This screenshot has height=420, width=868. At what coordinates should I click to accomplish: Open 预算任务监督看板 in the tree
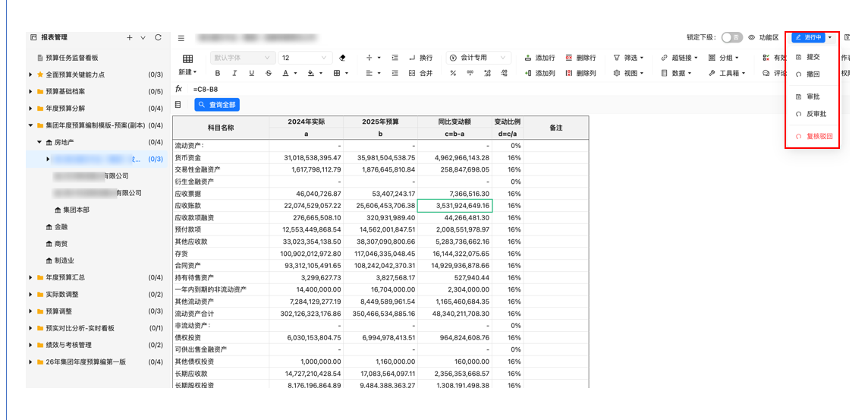point(72,58)
